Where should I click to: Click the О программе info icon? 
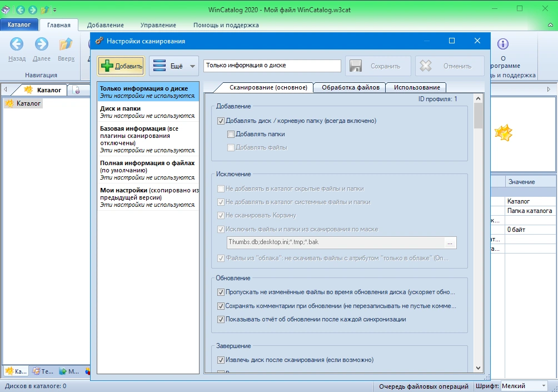(503, 44)
